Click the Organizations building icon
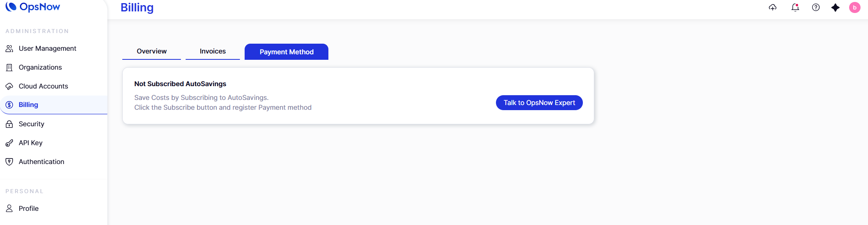 [9, 67]
